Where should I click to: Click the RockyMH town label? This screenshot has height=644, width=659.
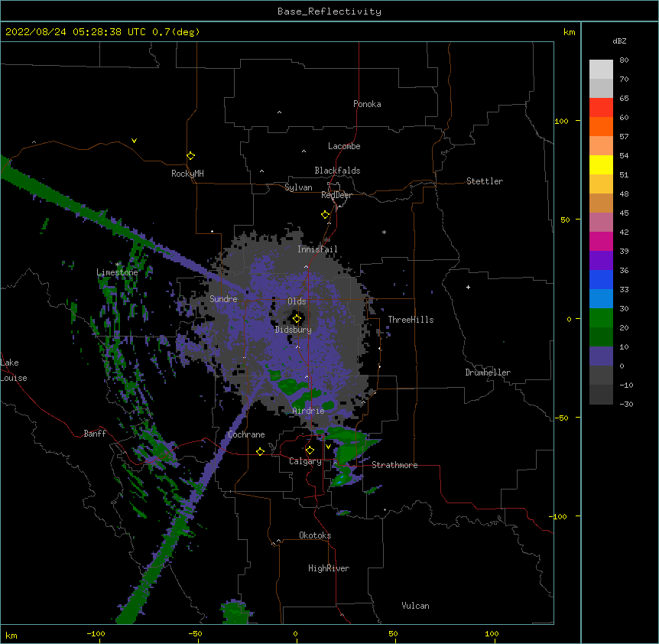point(187,174)
